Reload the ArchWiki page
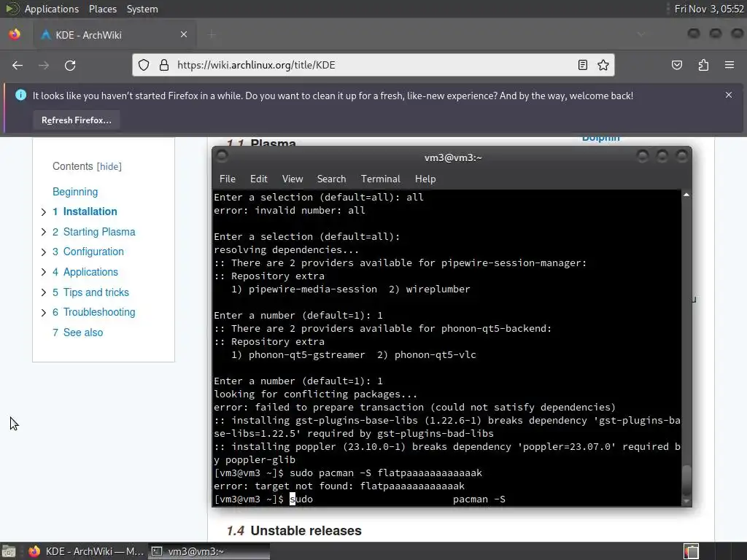Image resolution: width=747 pixels, height=560 pixels. pyautogui.click(x=70, y=65)
